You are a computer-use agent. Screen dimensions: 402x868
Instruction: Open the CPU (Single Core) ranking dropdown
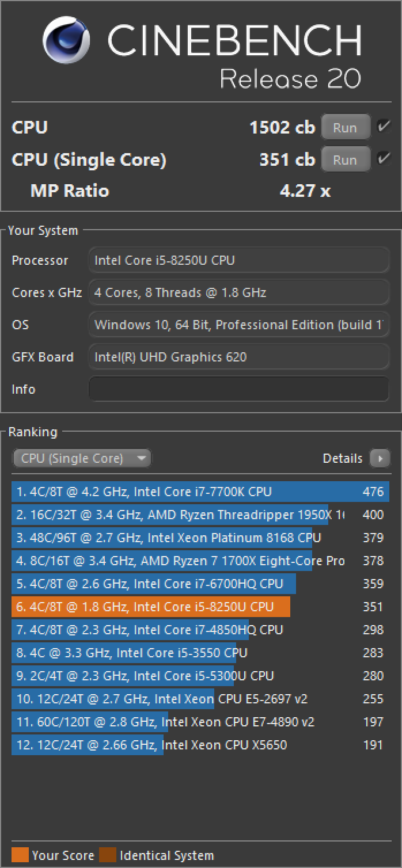coord(81,458)
